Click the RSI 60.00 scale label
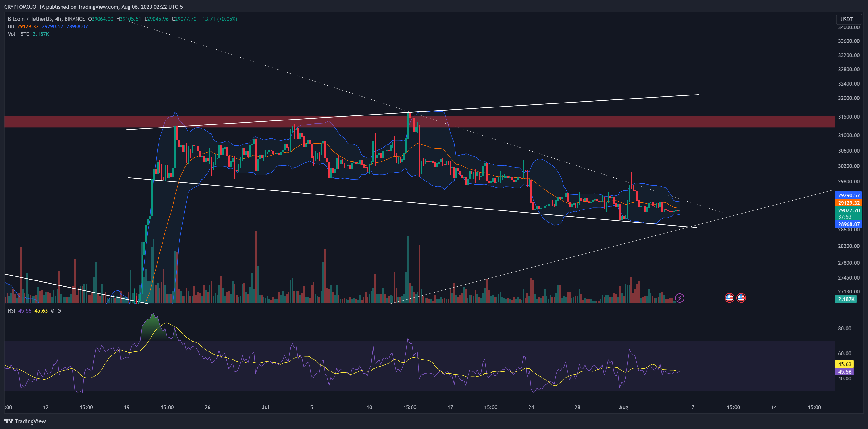 coord(844,354)
